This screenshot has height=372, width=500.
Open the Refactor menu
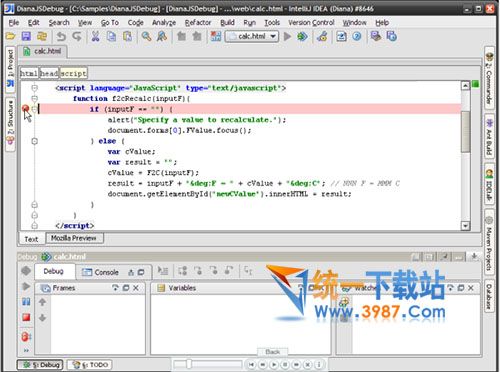[198, 23]
